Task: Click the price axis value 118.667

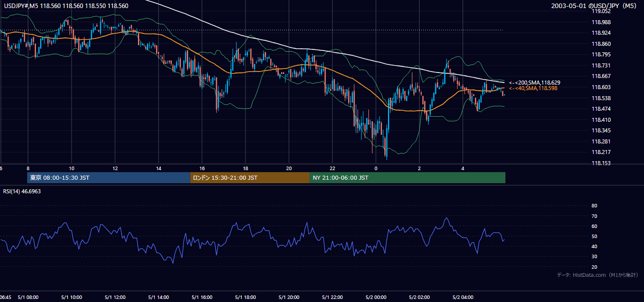Action: 601,76
